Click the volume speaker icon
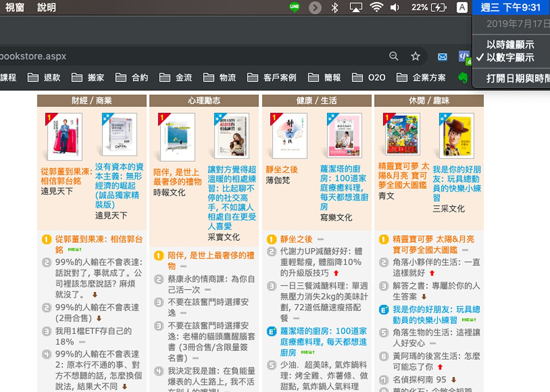The height and width of the screenshot is (392, 550). point(395,7)
